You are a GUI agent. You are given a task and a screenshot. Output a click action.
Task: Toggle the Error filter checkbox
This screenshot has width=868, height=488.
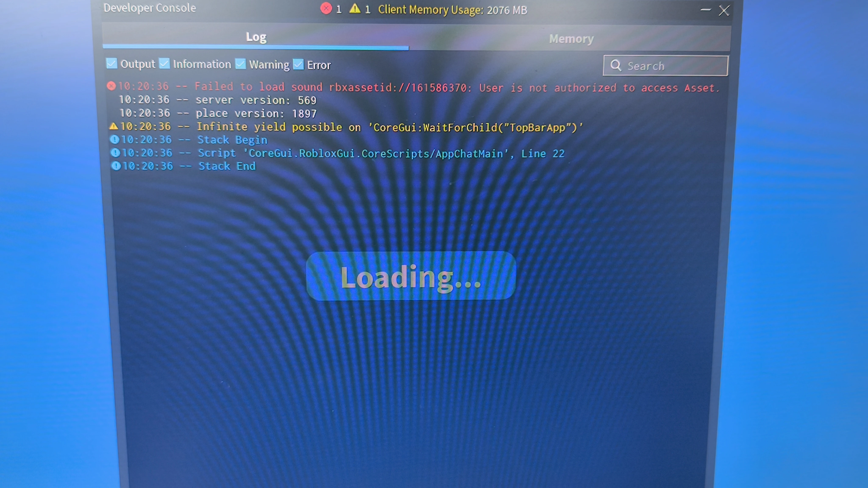click(299, 64)
